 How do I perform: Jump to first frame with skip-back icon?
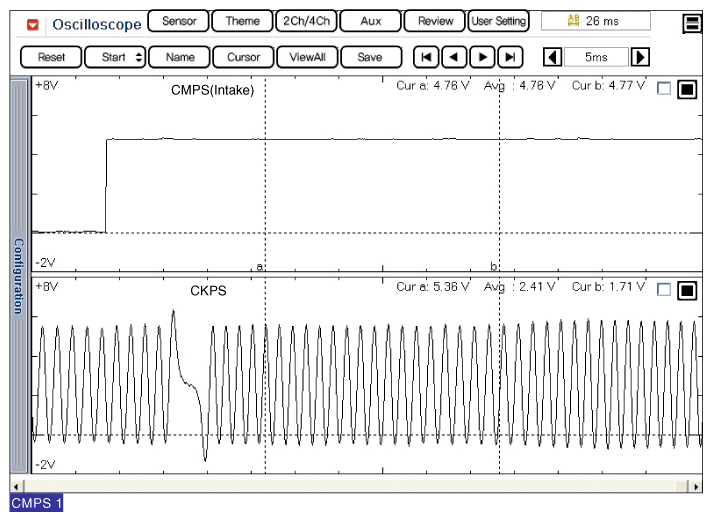(x=426, y=58)
